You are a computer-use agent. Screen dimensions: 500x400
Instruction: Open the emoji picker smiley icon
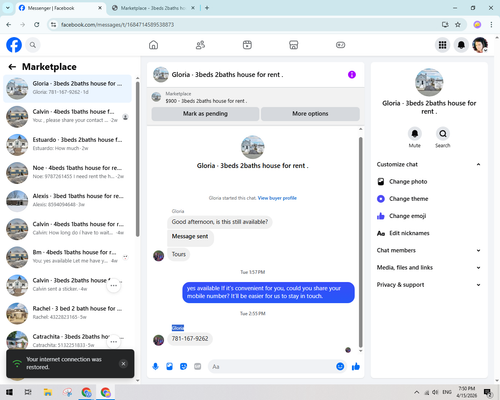pos(340,367)
